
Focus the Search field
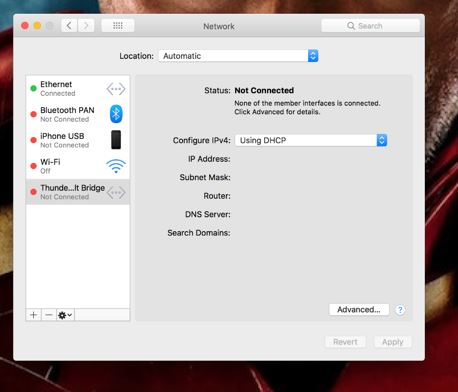click(370, 26)
